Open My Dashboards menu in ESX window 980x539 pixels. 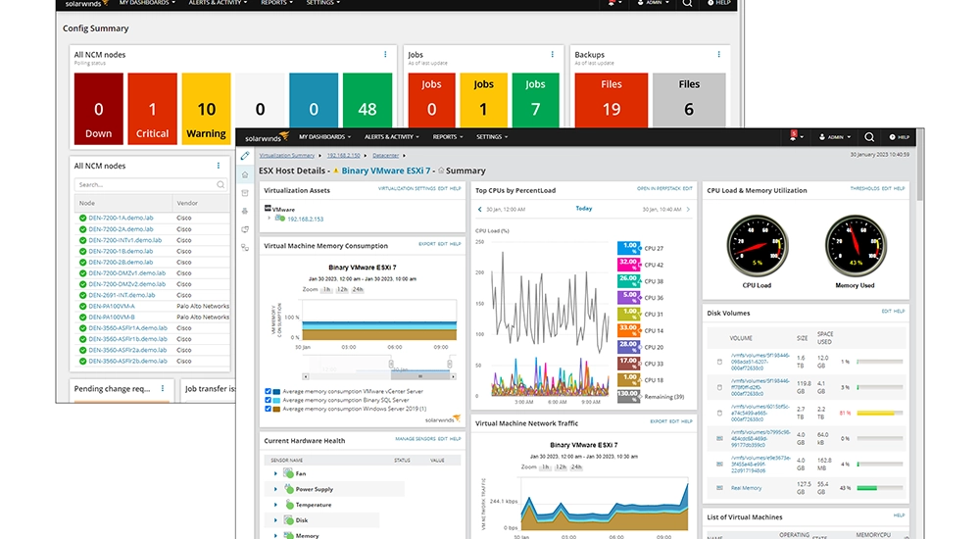point(323,137)
